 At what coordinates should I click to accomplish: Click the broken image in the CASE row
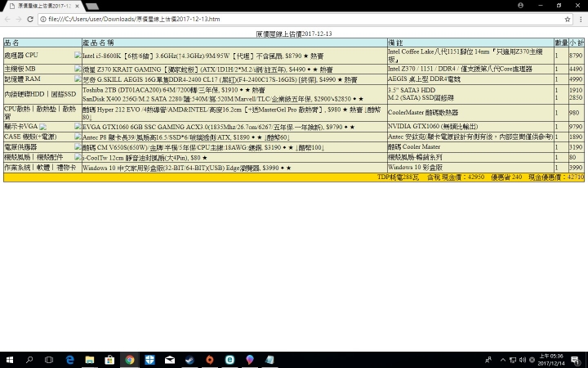click(78, 137)
